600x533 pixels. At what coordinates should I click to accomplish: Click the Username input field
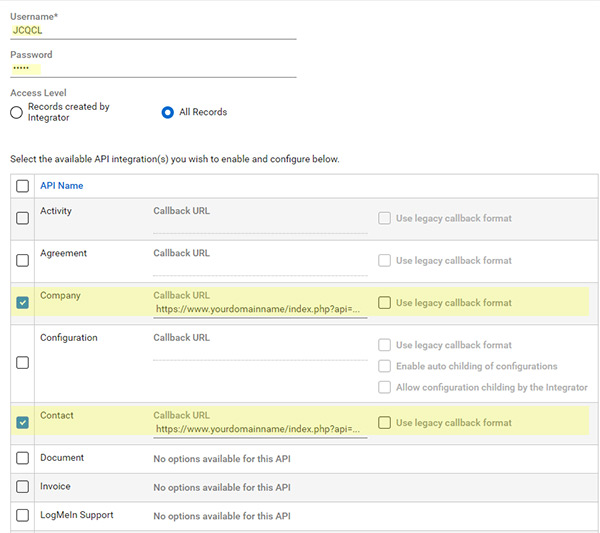153,31
